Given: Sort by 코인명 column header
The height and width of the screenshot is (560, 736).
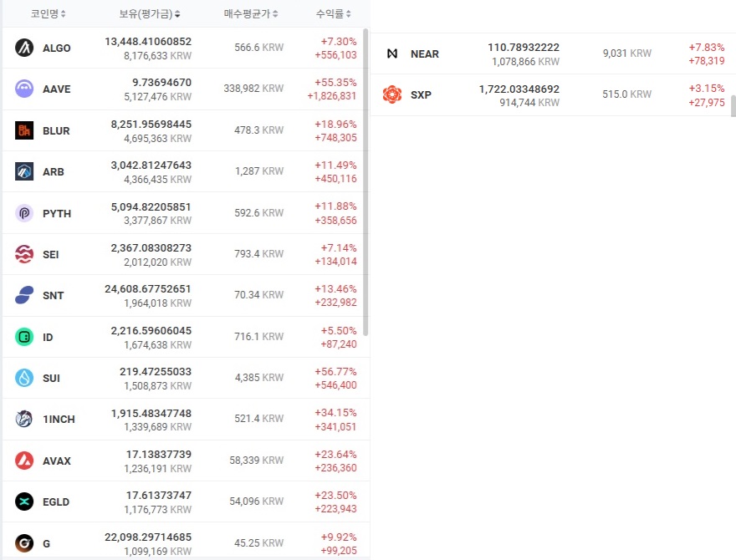Looking at the screenshot, I should tap(48, 13).
